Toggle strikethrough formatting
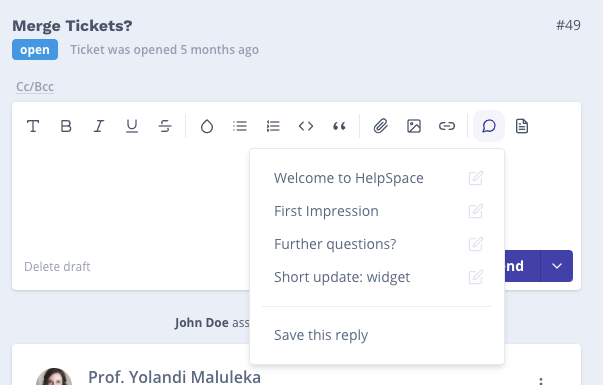 click(x=165, y=126)
